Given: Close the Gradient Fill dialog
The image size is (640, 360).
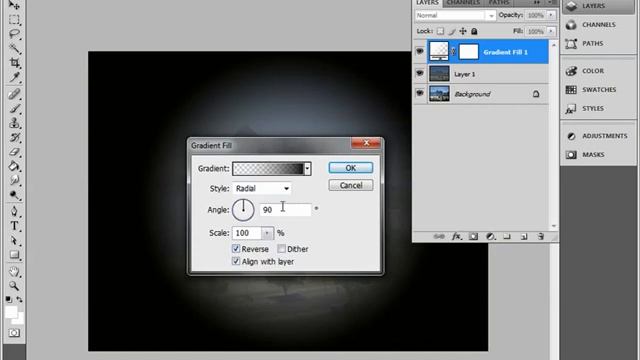Looking at the screenshot, I should coord(366,143).
